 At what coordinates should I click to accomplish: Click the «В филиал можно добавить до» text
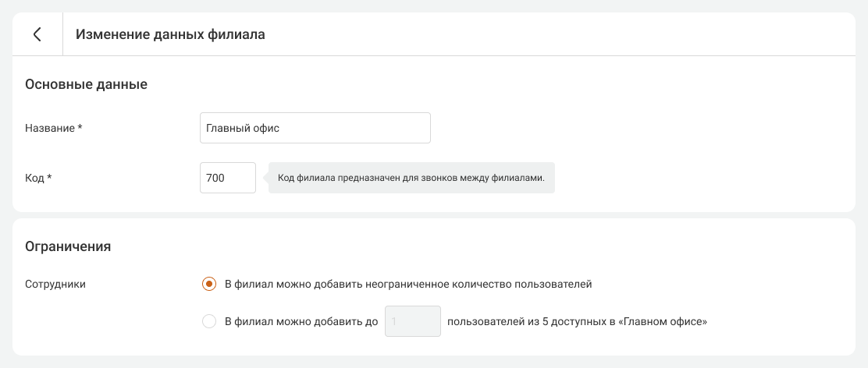[x=301, y=321]
